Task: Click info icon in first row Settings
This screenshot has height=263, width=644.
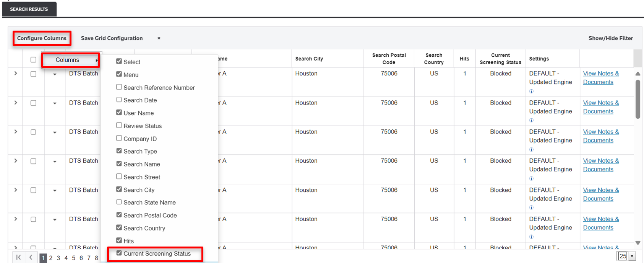Action: [531, 91]
